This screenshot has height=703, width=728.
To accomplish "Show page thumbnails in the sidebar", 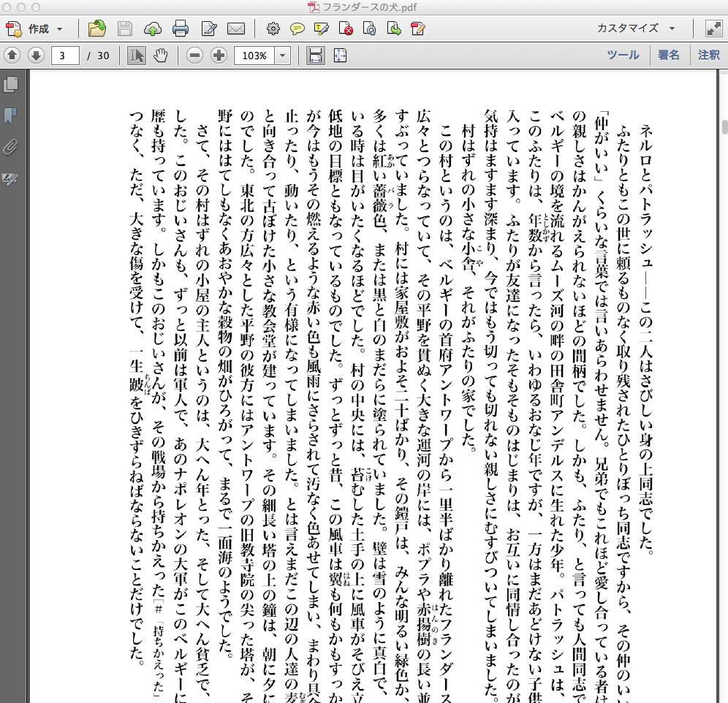I will click(x=11, y=85).
